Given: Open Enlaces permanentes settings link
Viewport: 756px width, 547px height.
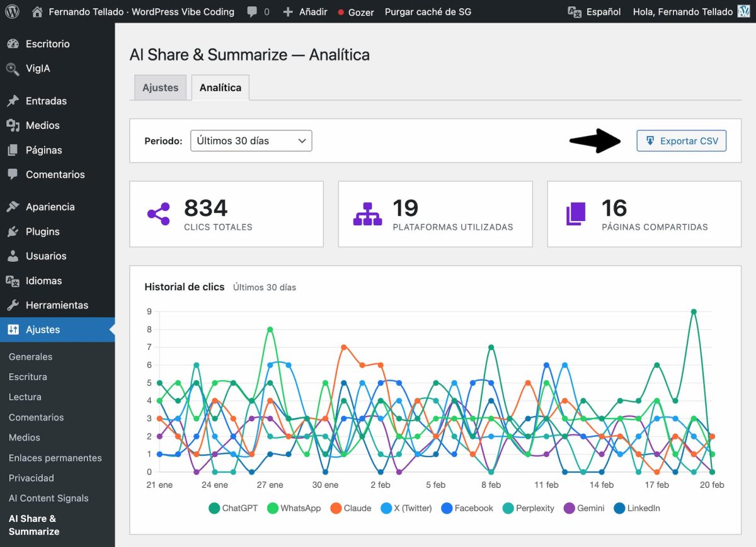Looking at the screenshot, I should pos(55,458).
